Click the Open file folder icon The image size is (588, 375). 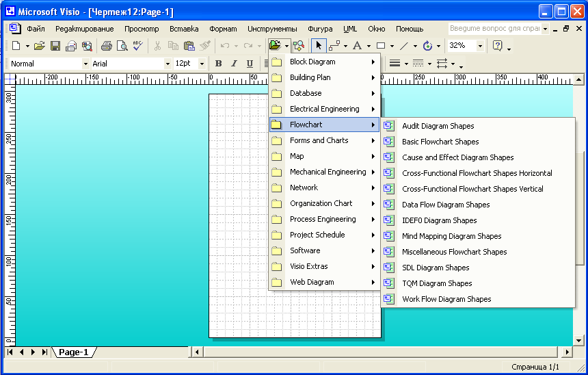tap(40, 46)
